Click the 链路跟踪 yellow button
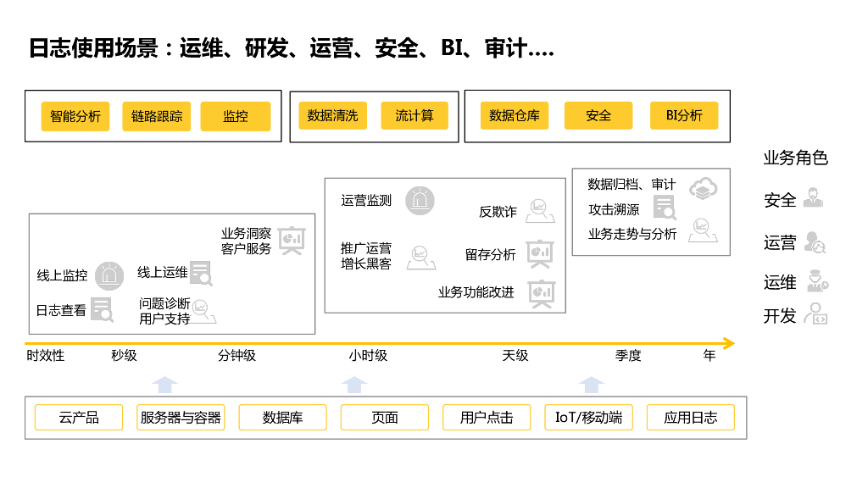Screen dimensions: 868x488 click(x=157, y=116)
